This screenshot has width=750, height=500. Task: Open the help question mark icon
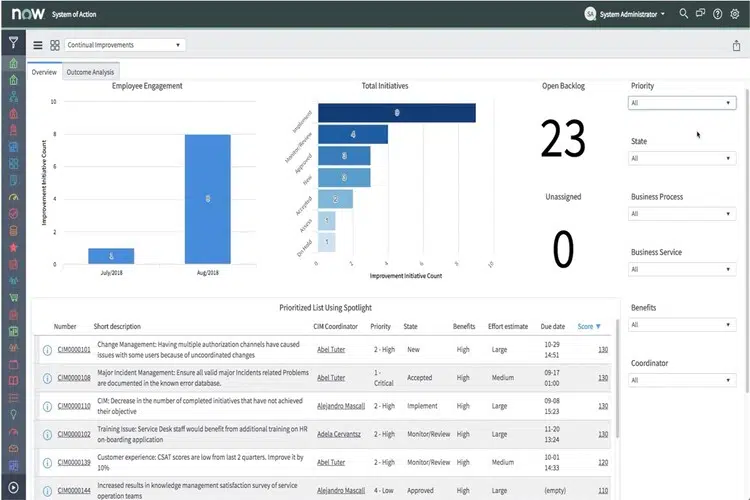click(718, 14)
